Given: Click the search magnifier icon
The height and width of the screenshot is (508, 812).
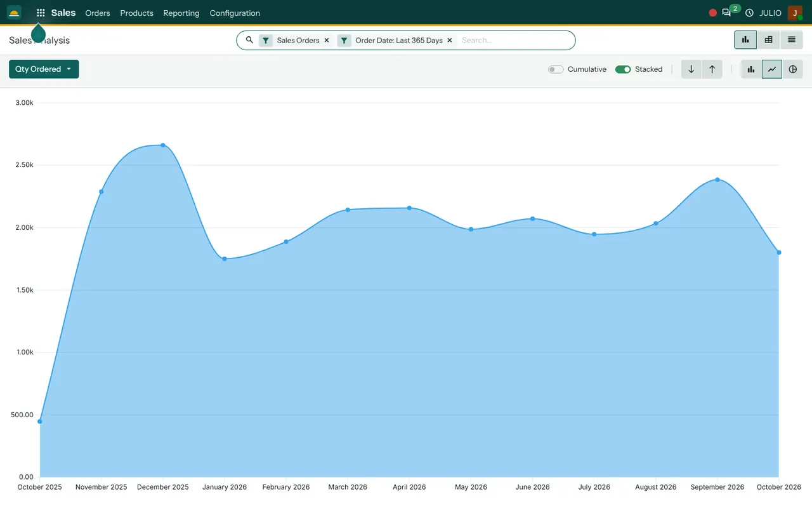Looking at the screenshot, I should (x=249, y=40).
